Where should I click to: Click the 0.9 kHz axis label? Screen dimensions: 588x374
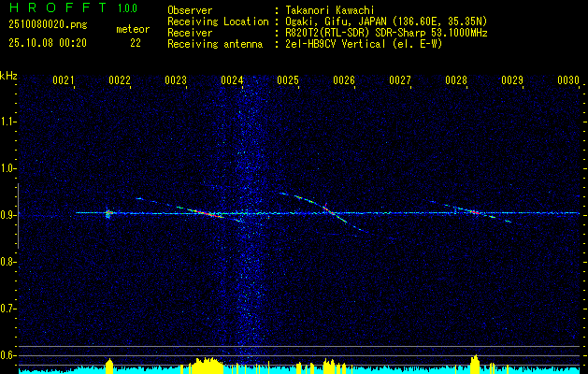pos(7,215)
